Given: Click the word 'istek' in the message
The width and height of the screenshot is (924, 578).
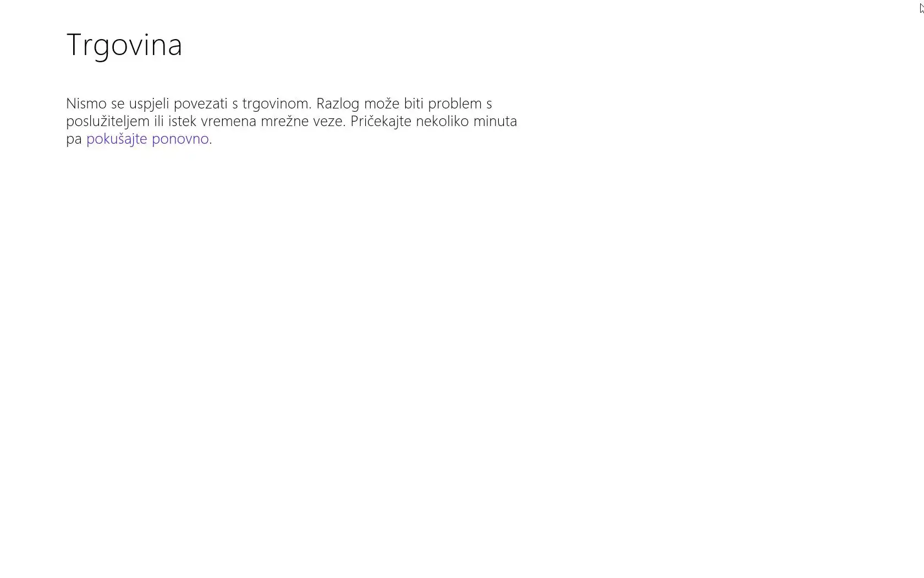Looking at the screenshot, I should coord(182,121).
